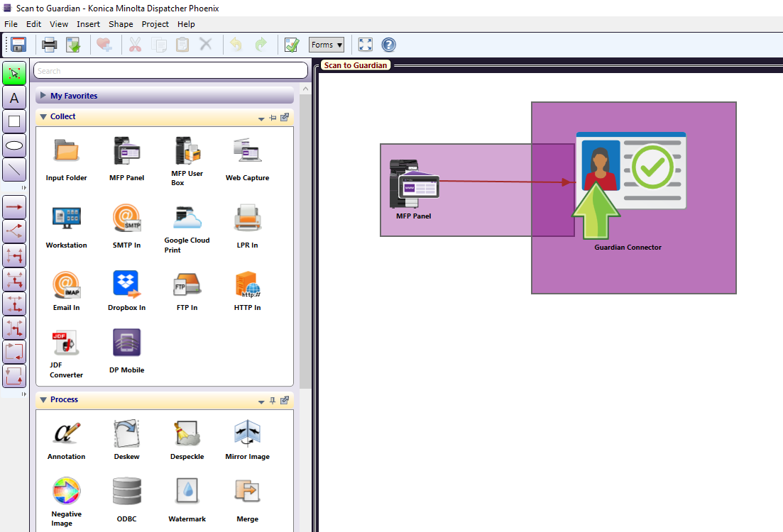Viewport: 783px width, 532px height.
Task: Open the Shape menu
Action: point(121,24)
